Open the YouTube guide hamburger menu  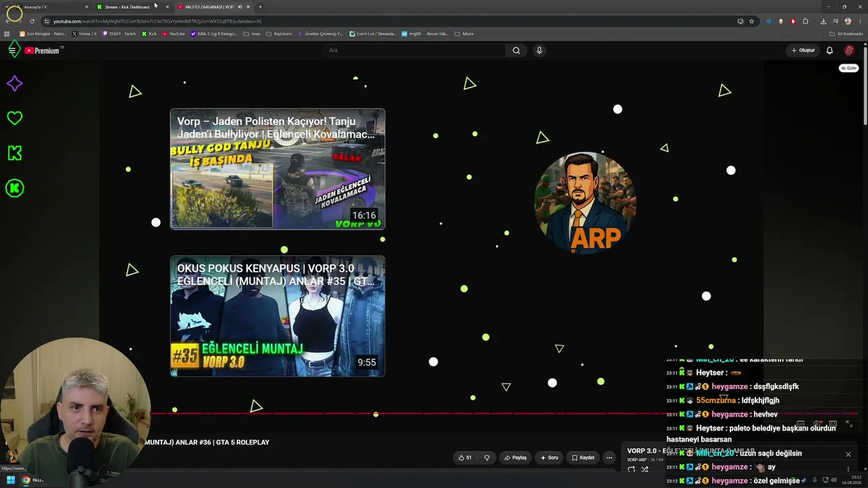coord(12,50)
